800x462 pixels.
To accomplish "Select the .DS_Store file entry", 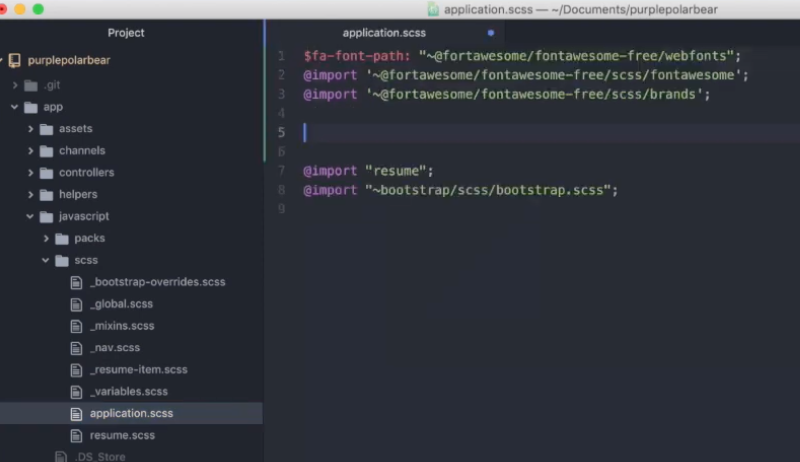I will click(x=100, y=456).
